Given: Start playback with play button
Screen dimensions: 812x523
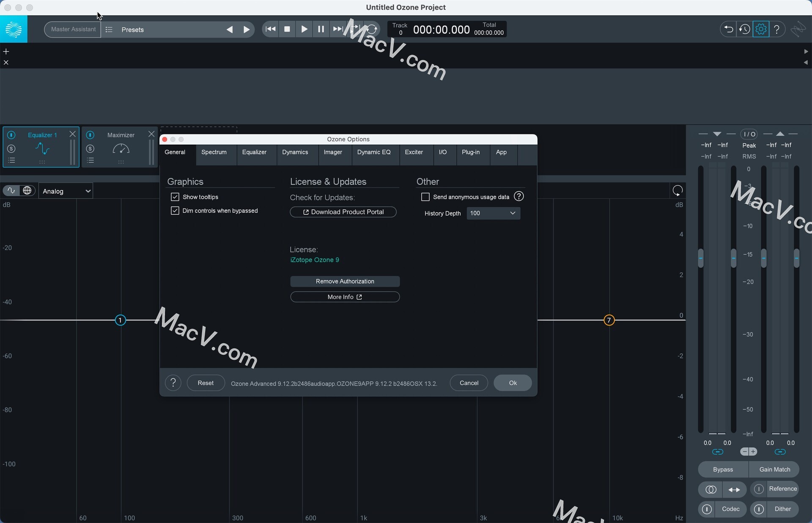Looking at the screenshot, I should (x=304, y=29).
